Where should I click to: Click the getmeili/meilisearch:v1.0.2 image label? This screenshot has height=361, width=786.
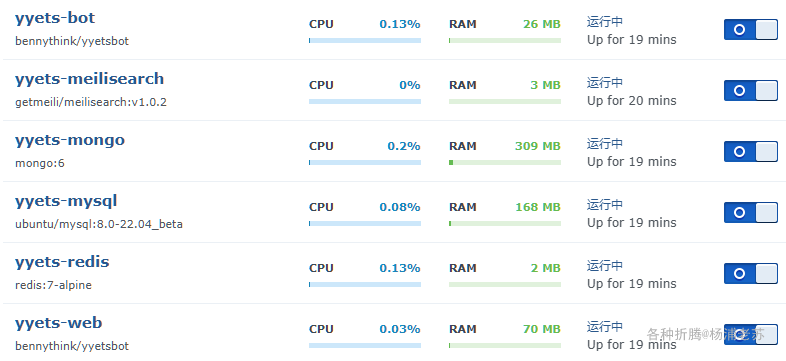click(91, 102)
